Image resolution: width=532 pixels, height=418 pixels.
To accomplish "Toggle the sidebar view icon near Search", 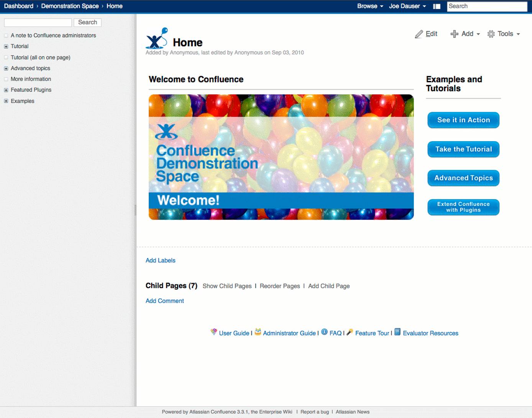I will click(437, 6).
